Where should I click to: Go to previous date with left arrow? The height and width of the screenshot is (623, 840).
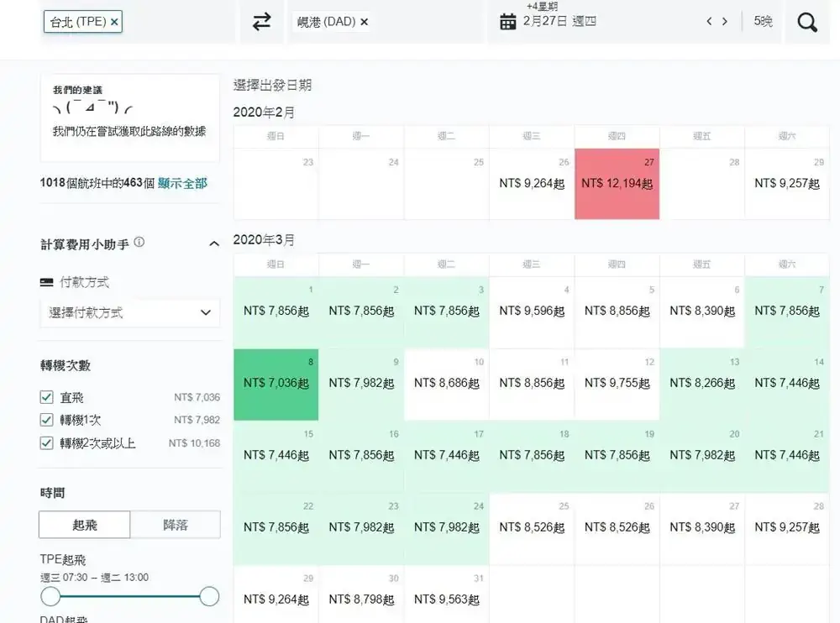click(x=709, y=22)
